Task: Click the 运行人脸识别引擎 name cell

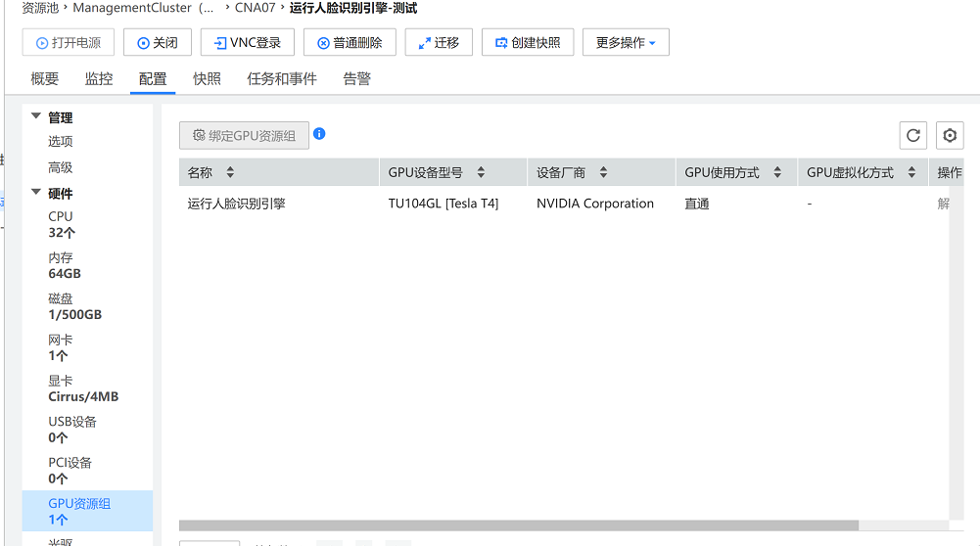Action: [236, 204]
